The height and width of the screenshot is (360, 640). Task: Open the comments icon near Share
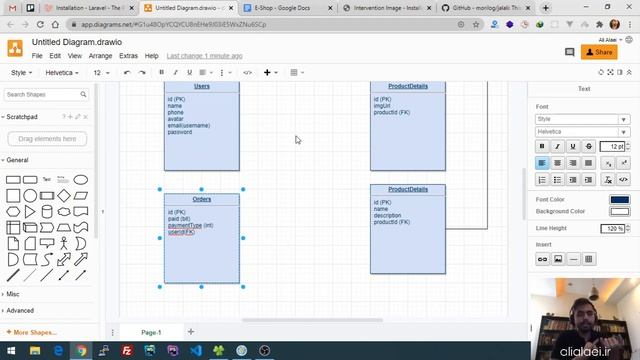pos(569,52)
